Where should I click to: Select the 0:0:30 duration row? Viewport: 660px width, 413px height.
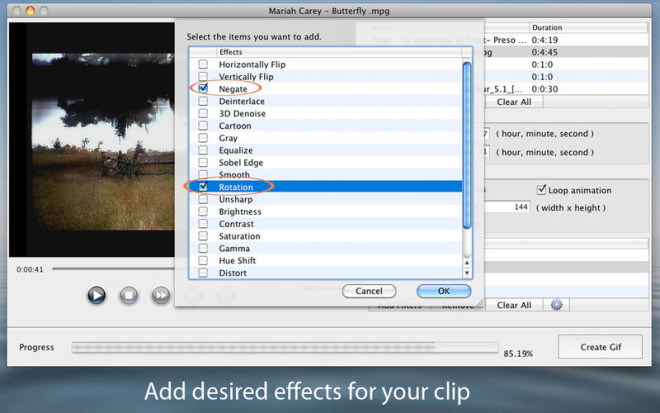point(566,89)
